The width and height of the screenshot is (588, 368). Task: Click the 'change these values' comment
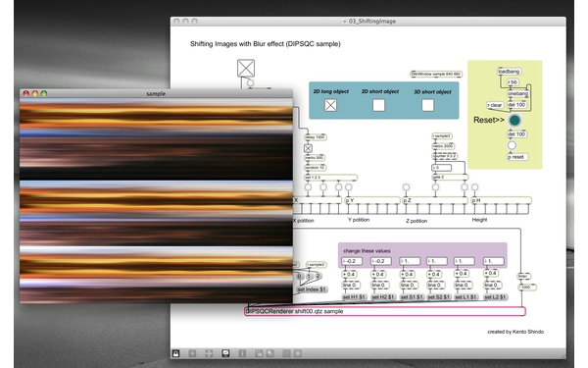[367, 251]
